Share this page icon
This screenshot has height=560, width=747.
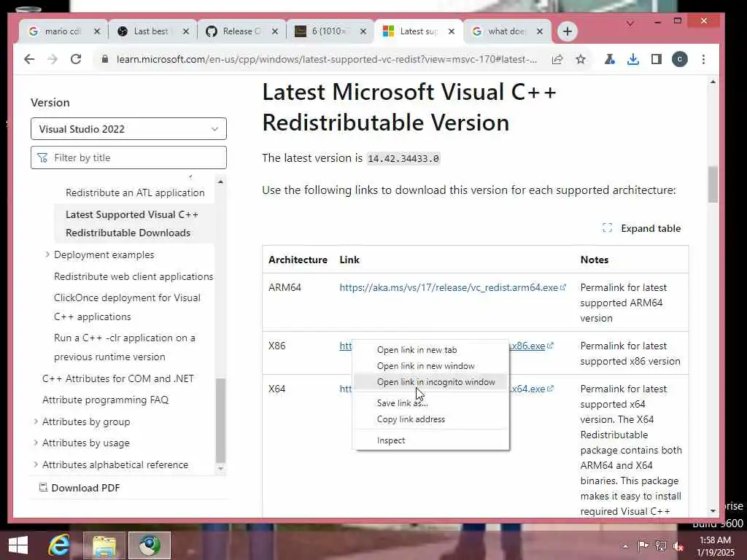(557, 59)
